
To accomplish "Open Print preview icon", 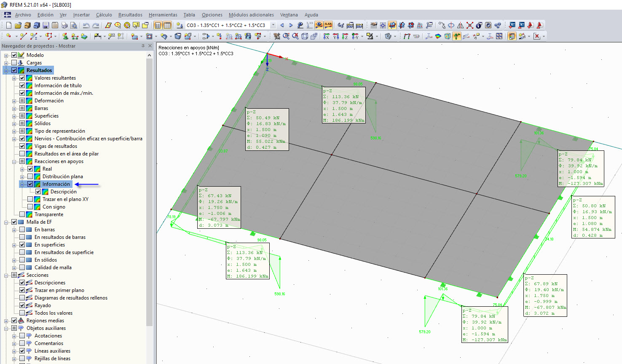I will [x=74, y=25].
